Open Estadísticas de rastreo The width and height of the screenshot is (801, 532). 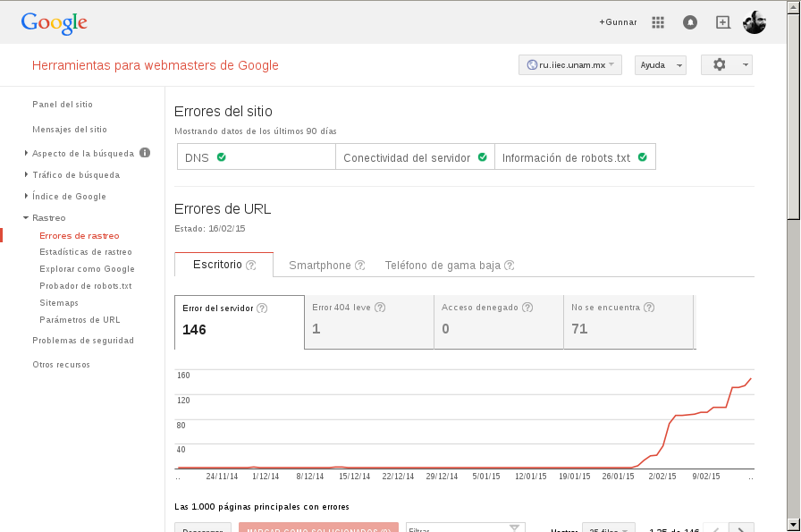click(86, 252)
